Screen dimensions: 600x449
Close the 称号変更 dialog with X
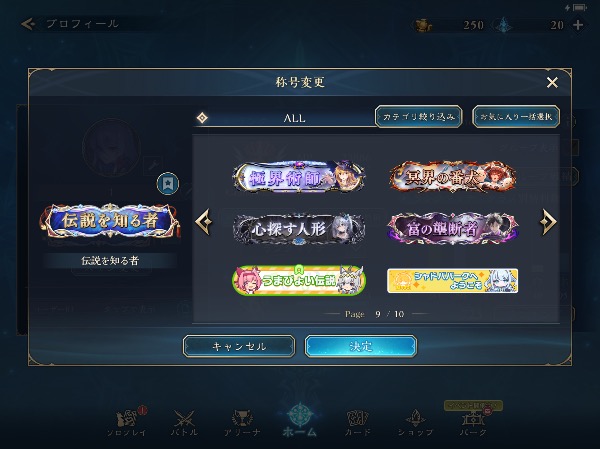pyautogui.click(x=552, y=82)
